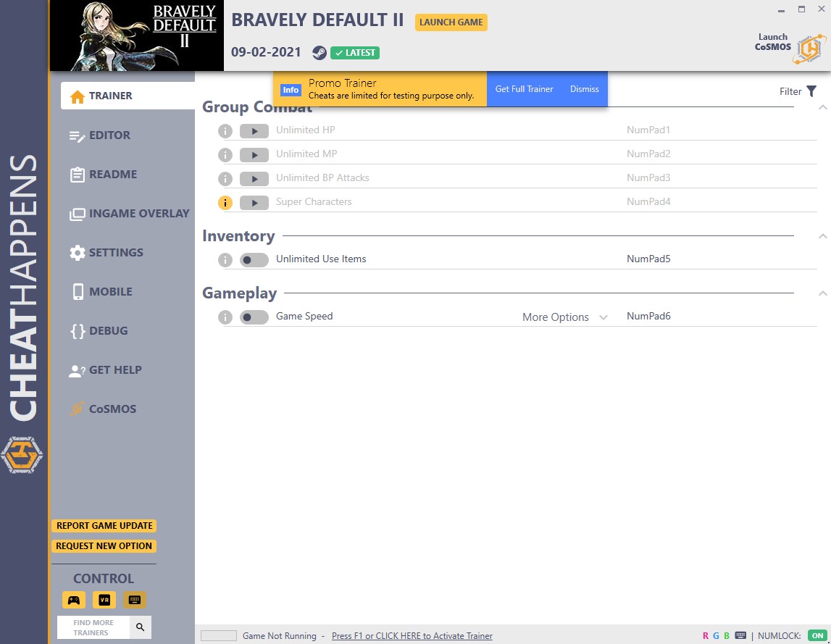The width and height of the screenshot is (831, 644).
Task: Click the Launch CoSMOS hexagon icon
Action: tap(809, 49)
